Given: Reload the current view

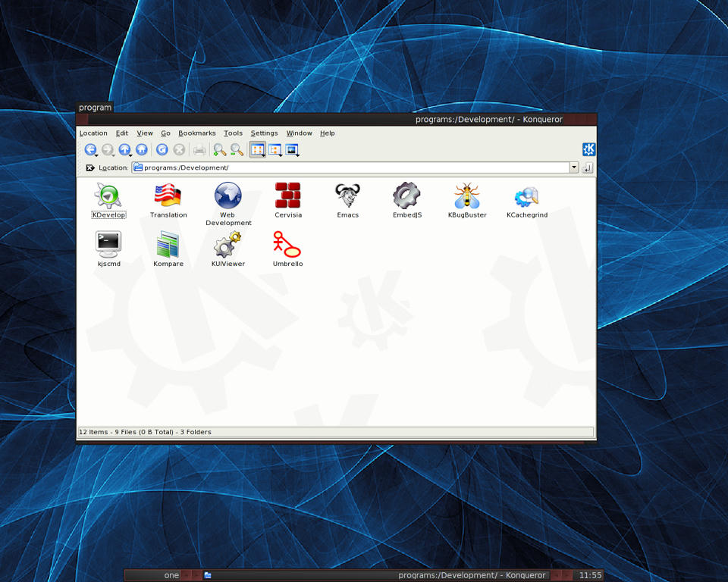Looking at the screenshot, I should [x=162, y=149].
